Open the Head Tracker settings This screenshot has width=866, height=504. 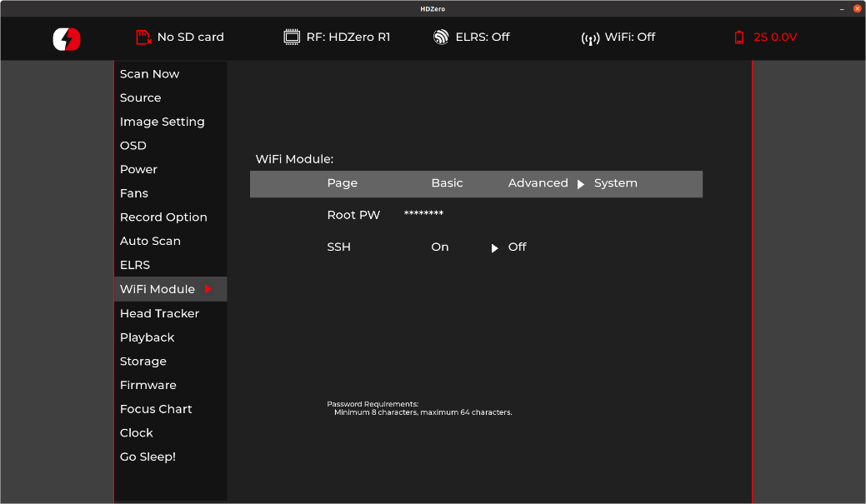tap(159, 313)
